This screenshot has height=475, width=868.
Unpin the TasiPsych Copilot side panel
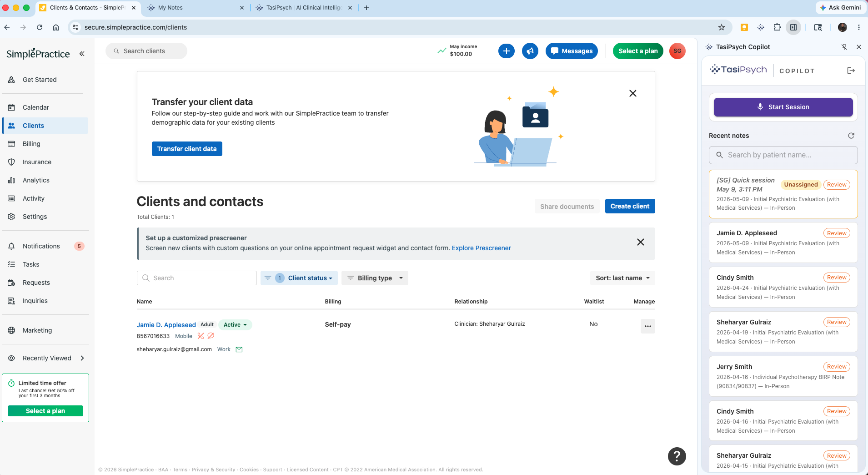844,47
